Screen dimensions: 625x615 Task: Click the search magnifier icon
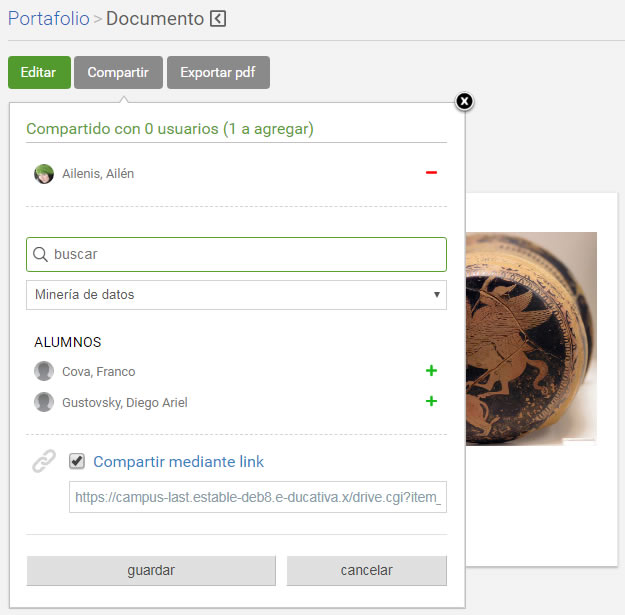coord(41,255)
